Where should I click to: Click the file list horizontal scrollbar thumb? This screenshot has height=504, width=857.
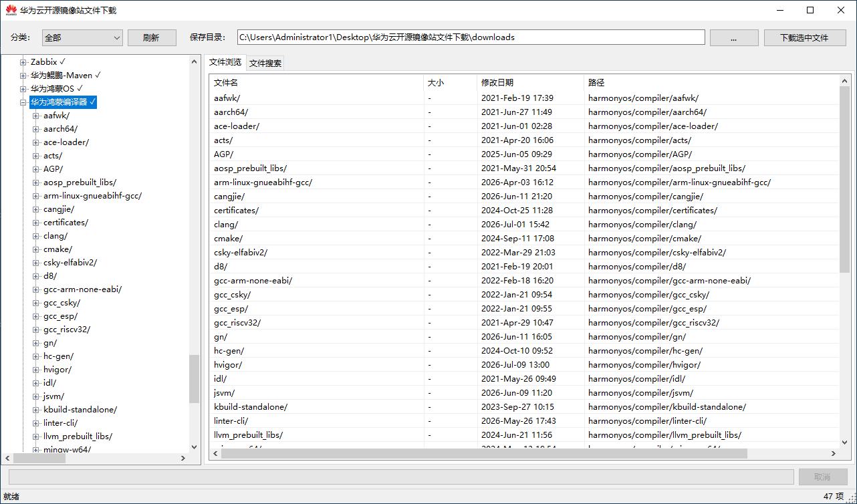(x=484, y=453)
